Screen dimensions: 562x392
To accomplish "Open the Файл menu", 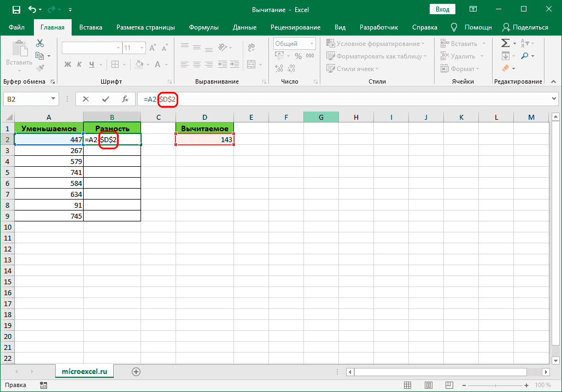I will pos(16,27).
